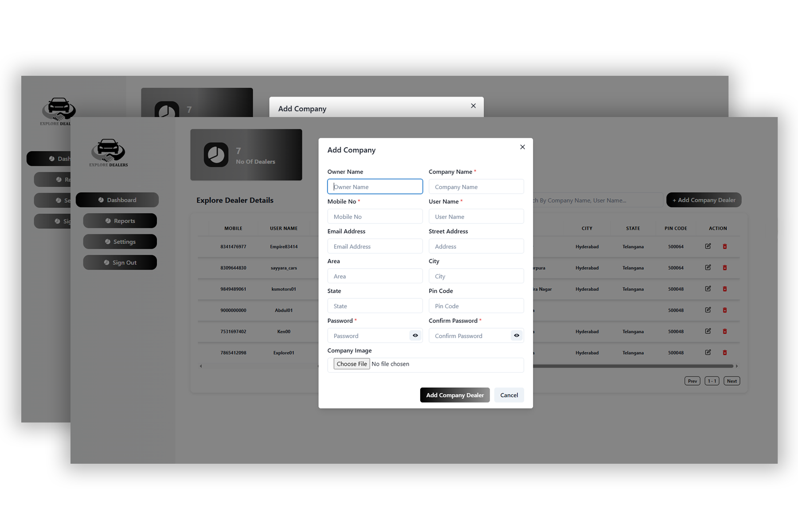Image resolution: width=798 pixels, height=532 pixels.
Task: Go to Next page of table
Action: point(731,381)
